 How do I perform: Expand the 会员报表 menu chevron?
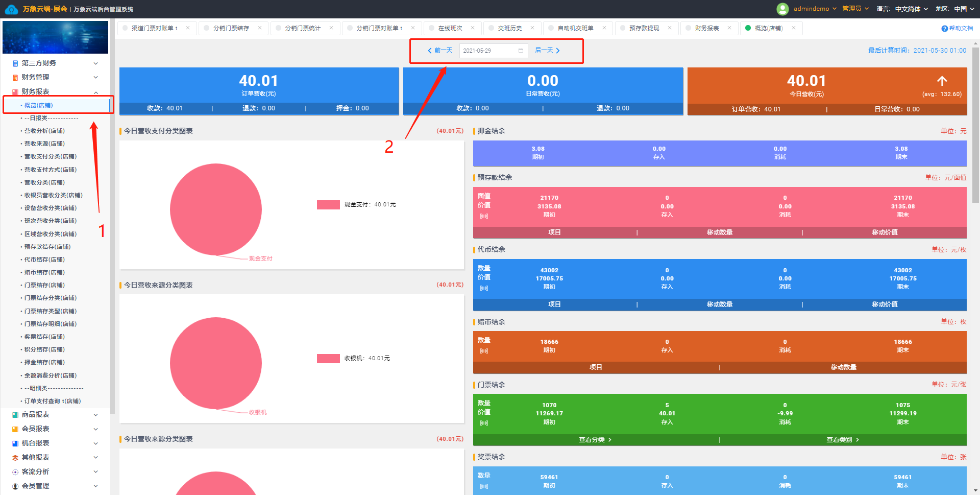coord(96,429)
